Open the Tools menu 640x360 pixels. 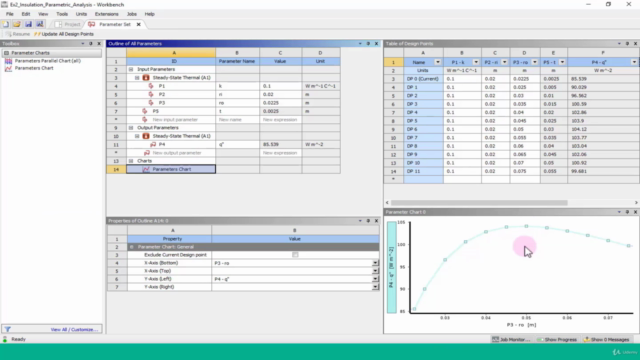(62, 14)
